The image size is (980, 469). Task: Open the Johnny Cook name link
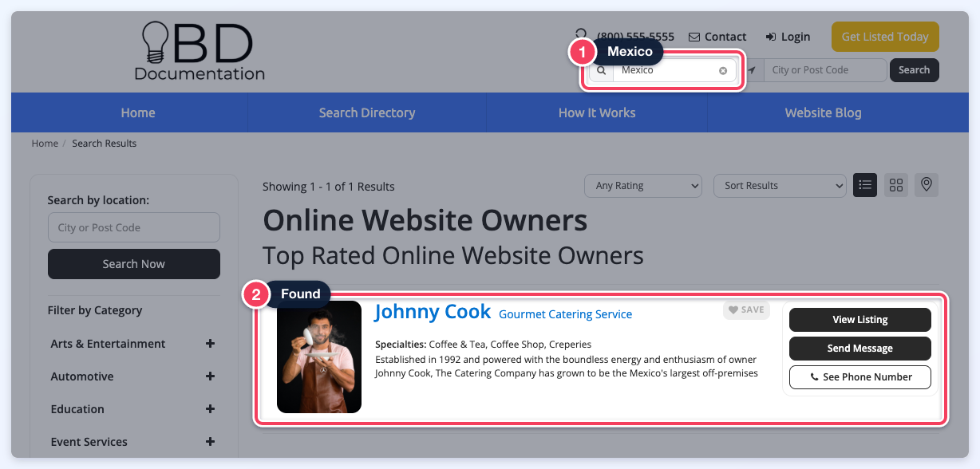point(433,312)
